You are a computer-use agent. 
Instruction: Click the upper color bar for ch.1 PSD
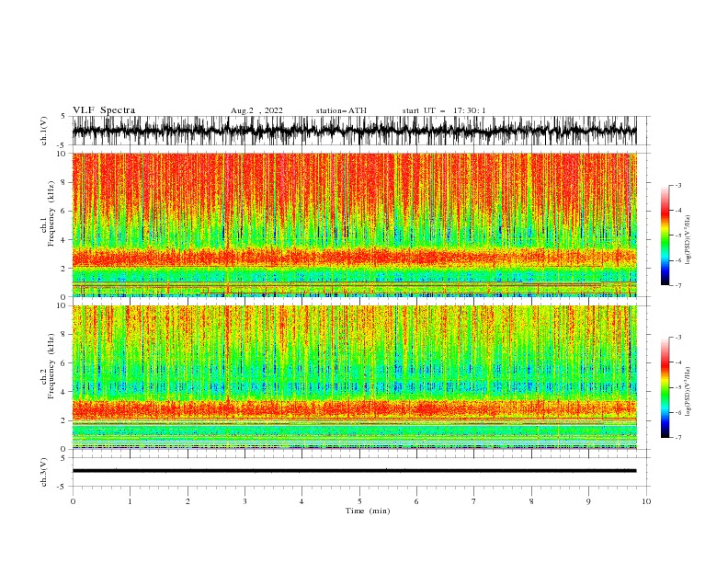[665, 235]
